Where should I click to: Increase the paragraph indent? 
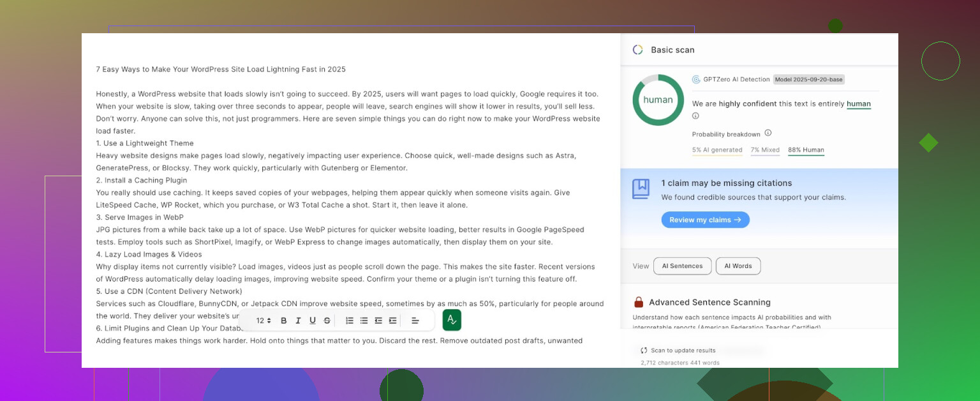coord(393,321)
